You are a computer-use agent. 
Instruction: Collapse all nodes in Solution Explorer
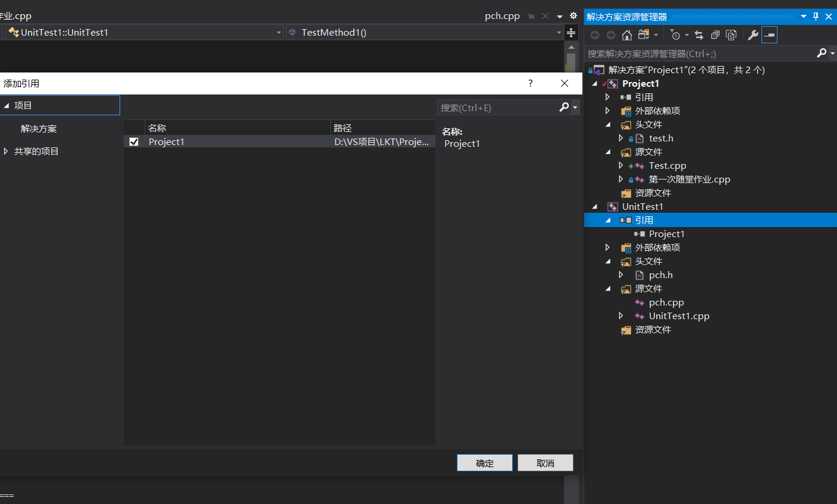pyautogui.click(x=715, y=35)
